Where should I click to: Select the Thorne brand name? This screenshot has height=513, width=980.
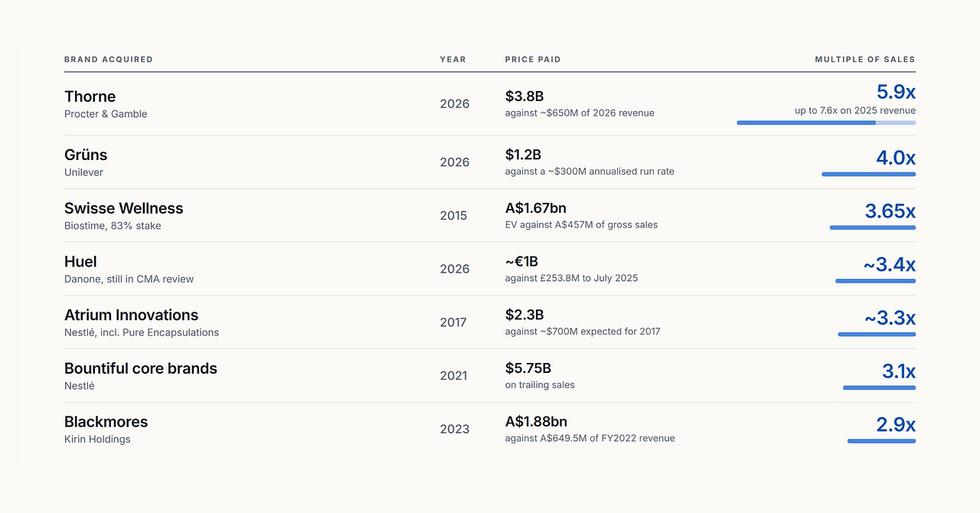point(90,96)
